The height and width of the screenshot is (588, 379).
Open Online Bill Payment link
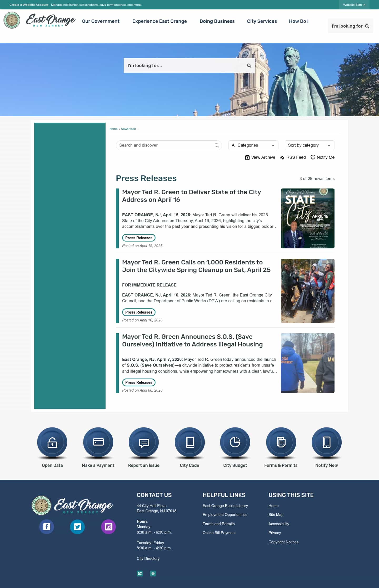tap(219, 533)
